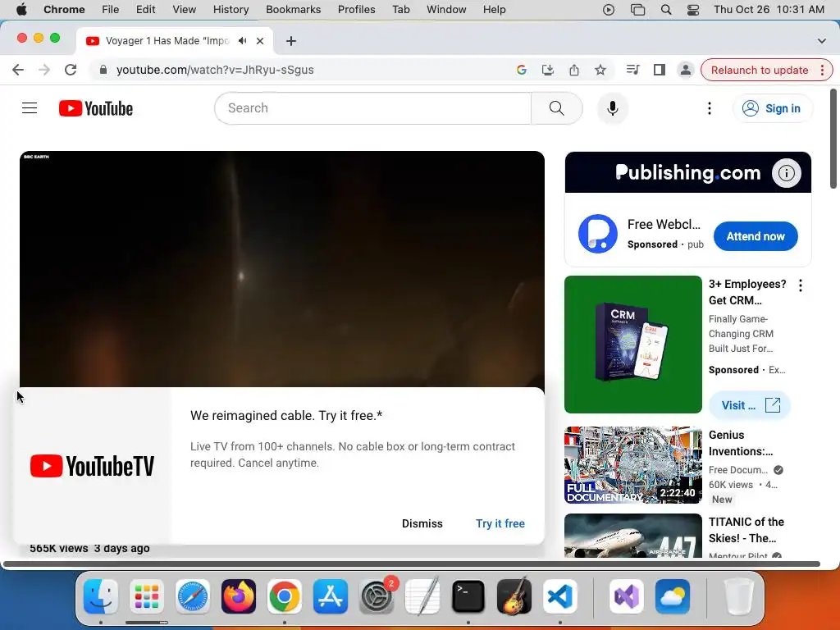
Task: Open TITANIC of the Skies video
Action: click(x=746, y=530)
